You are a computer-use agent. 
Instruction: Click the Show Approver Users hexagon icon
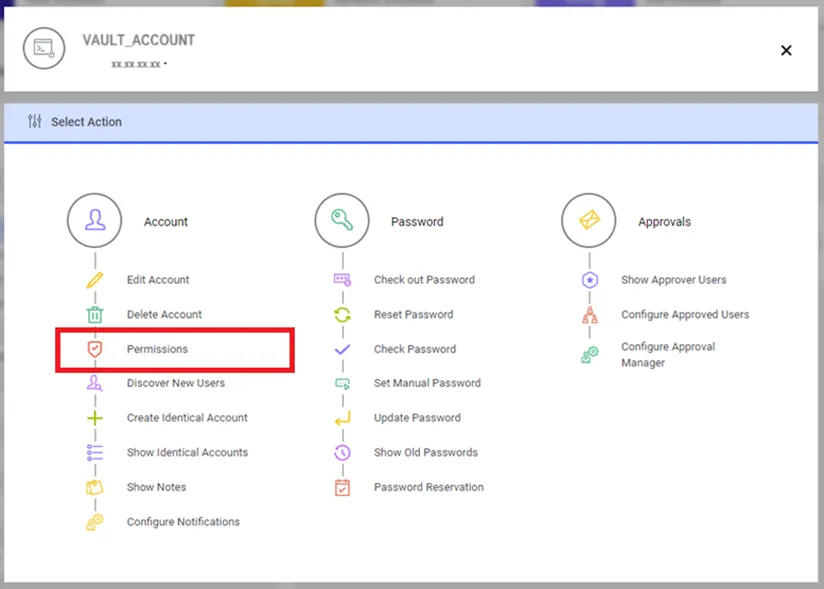pos(590,280)
